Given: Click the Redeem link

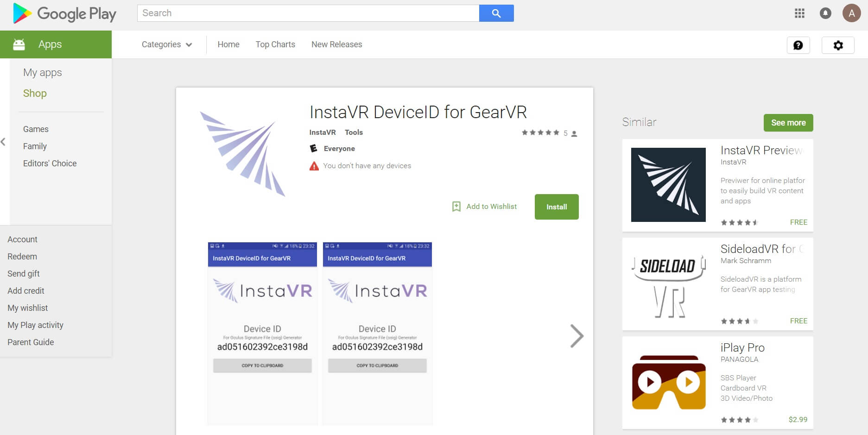Looking at the screenshot, I should [22, 257].
